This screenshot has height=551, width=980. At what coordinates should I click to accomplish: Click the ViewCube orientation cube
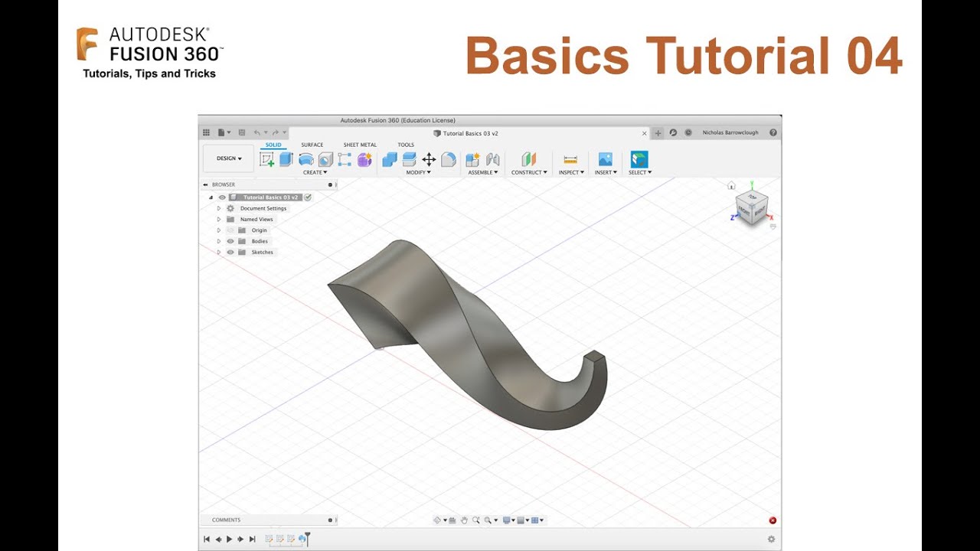(751, 207)
